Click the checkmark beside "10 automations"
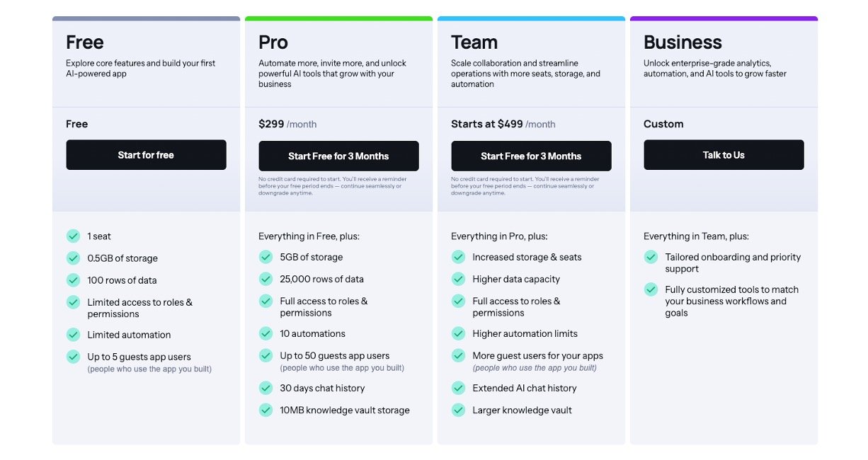The image size is (868, 460). pos(265,333)
